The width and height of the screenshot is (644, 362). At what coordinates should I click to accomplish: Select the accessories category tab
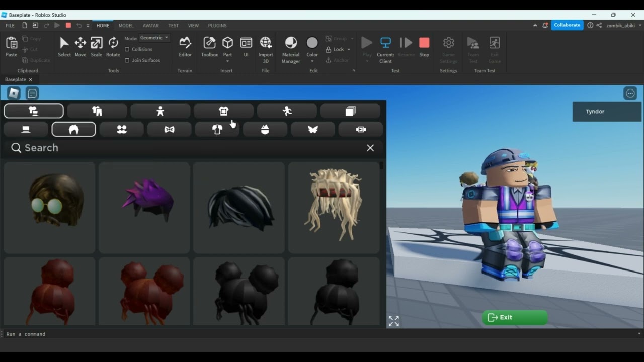coord(34,111)
